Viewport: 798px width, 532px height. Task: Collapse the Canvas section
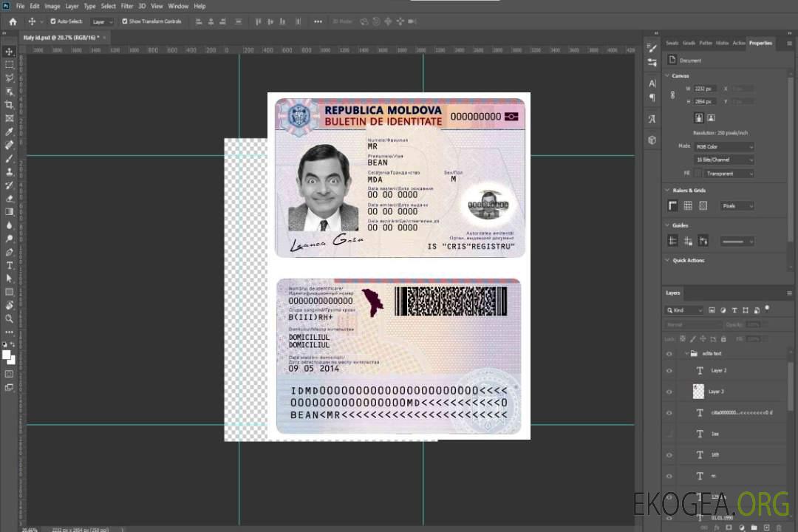[x=667, y=76]
